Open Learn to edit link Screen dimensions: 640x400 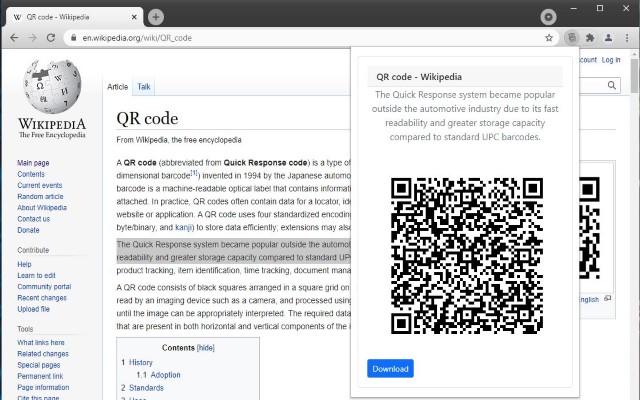[36, 276]
